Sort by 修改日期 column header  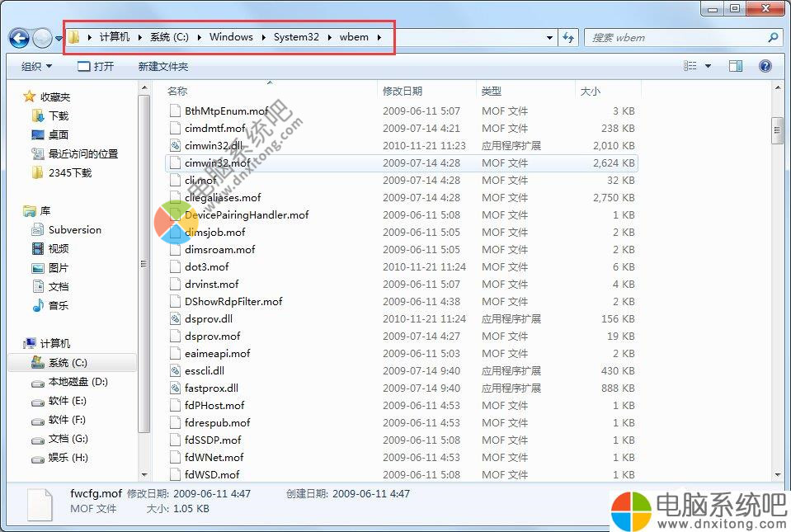pos(402,92)
